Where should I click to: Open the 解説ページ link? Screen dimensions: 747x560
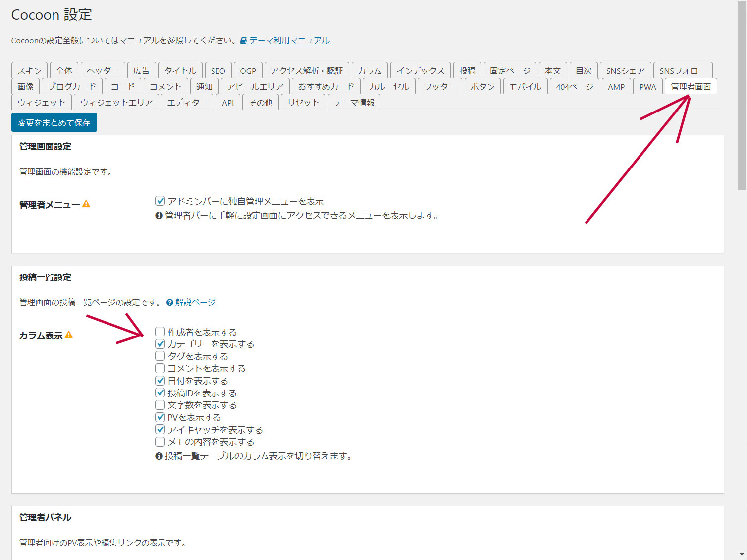pyautogui.click(x=195, y=302)
